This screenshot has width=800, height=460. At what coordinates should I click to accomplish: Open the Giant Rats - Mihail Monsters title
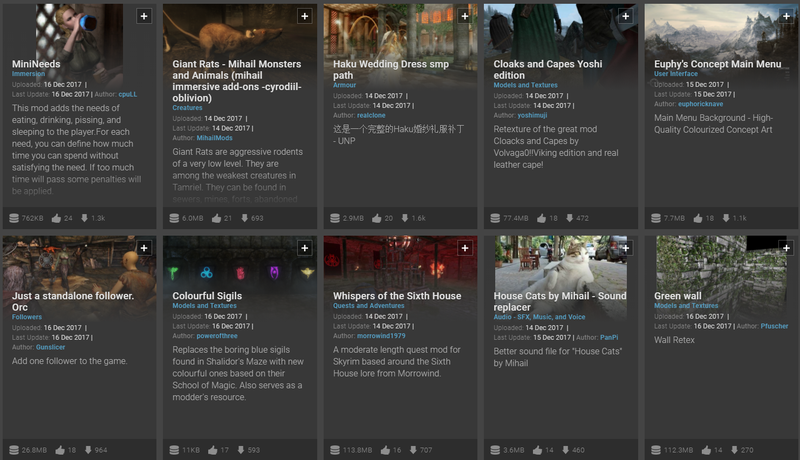coord(237,81)
